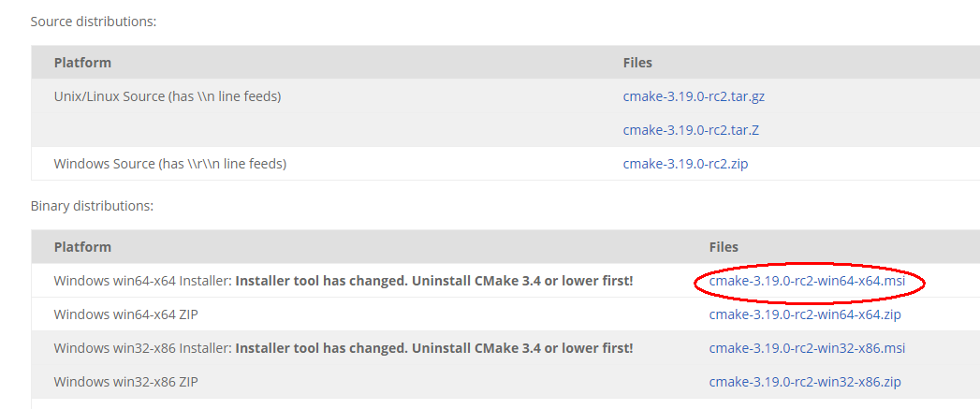The width and height of the screenshot is (980, 409).
Task: Select the "Windows Source" platform cell
Action: (169, 164)
